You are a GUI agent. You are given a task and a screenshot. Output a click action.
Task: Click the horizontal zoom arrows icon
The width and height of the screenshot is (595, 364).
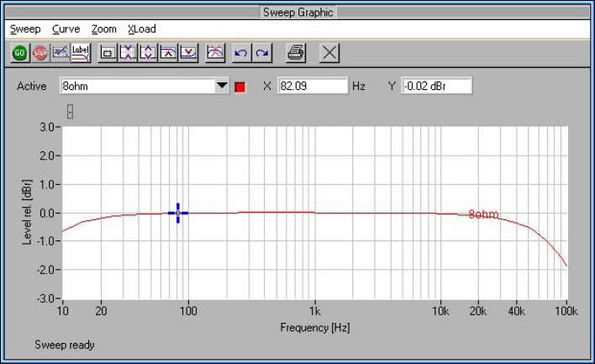click(128, 53)
